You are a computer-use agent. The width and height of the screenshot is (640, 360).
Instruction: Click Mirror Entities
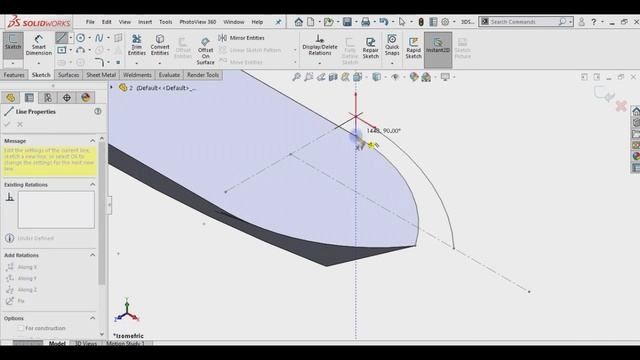tap(242, 38)
